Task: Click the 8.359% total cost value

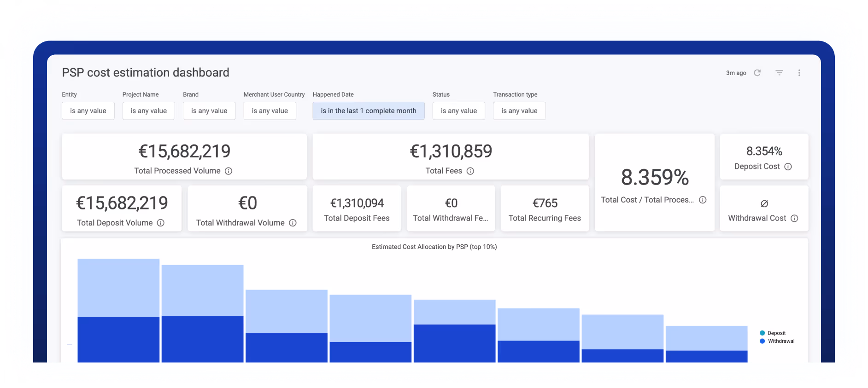Action: [655, 177]
